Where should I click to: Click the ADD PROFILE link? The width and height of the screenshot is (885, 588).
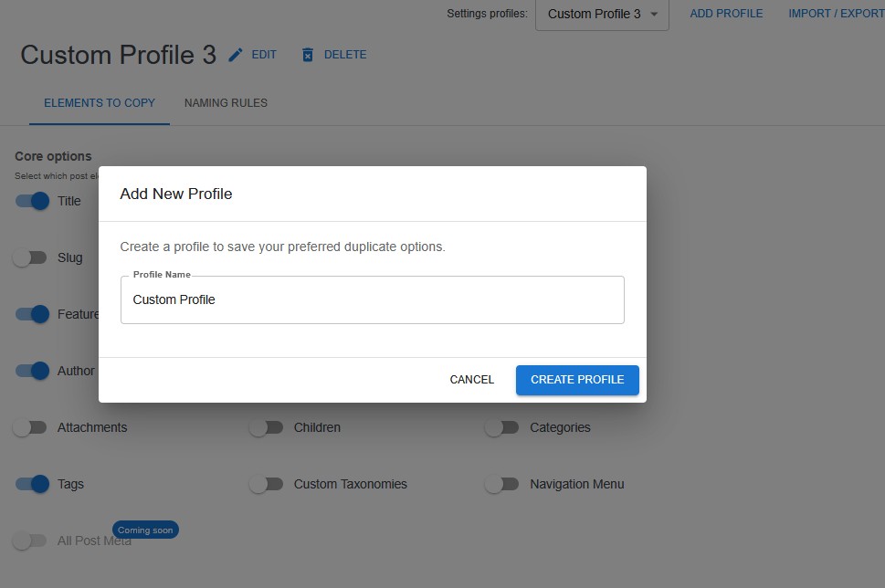click(726, 13)
